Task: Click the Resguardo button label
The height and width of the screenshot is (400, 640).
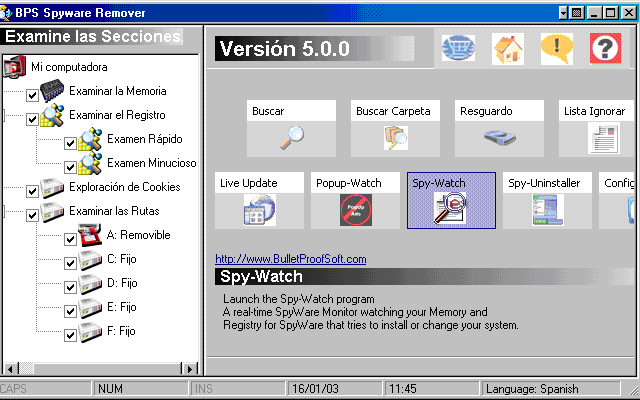Action: [486, 111]
